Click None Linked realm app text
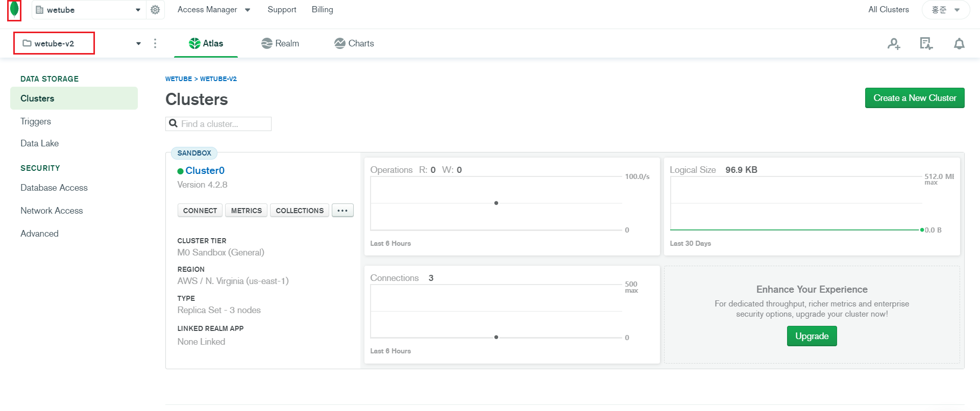 (x=201, y=342)
